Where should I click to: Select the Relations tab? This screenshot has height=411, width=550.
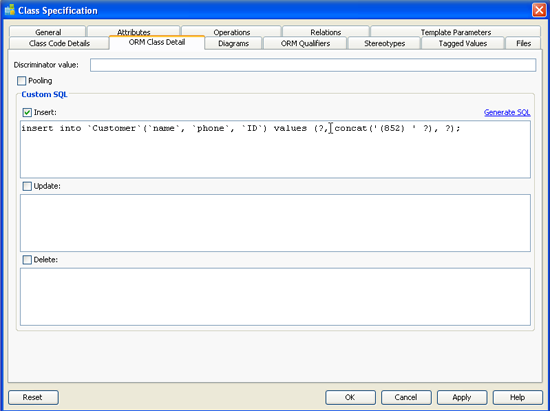coord(326,32)
